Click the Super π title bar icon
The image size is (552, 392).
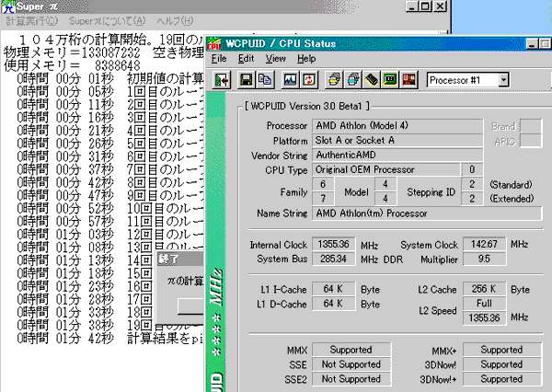pyautogui.click(x=7, y=6)
